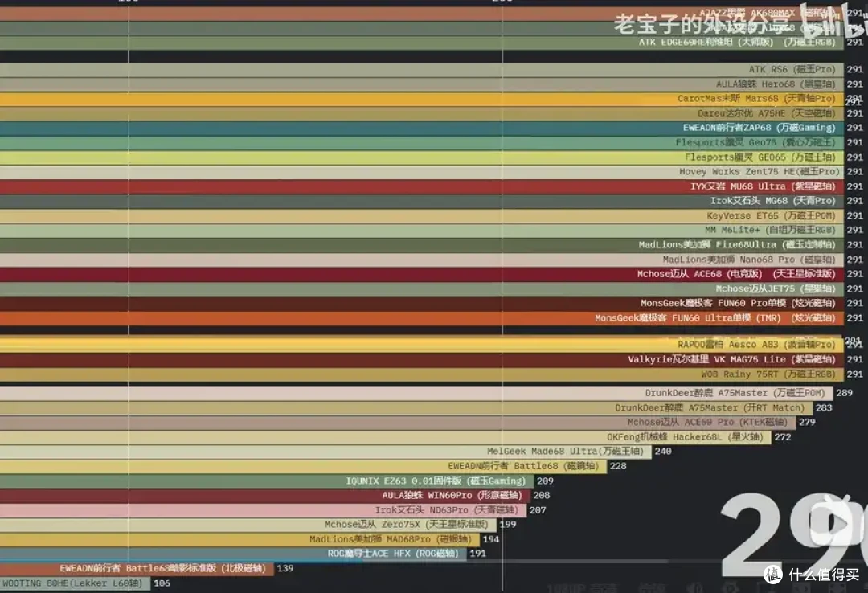
Task: Click the value 208 beside WIN60Pro bar
Action: point(542,495)
